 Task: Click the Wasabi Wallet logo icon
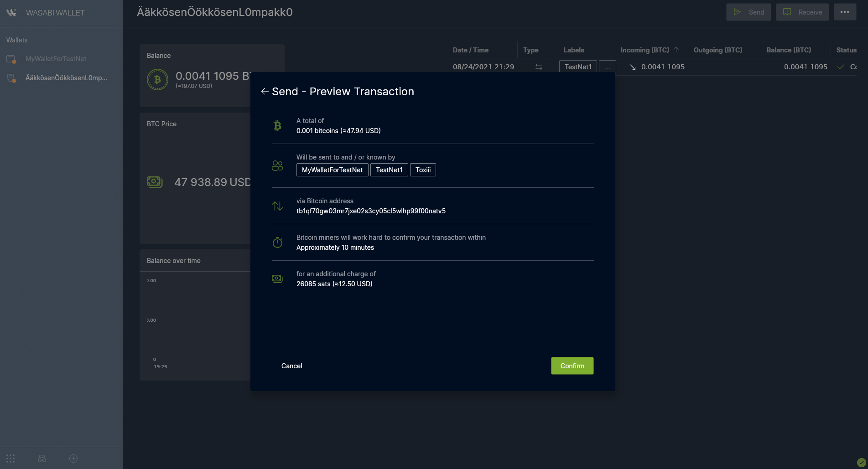pyautogui.click(x=11, y=13)
